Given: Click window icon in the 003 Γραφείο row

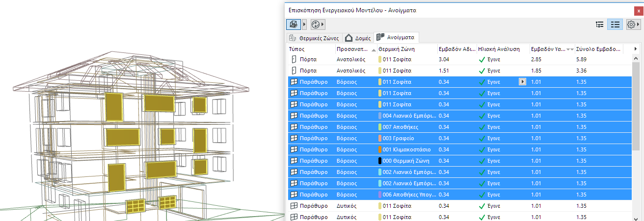Looking at the screenshot, I should 294,138.
